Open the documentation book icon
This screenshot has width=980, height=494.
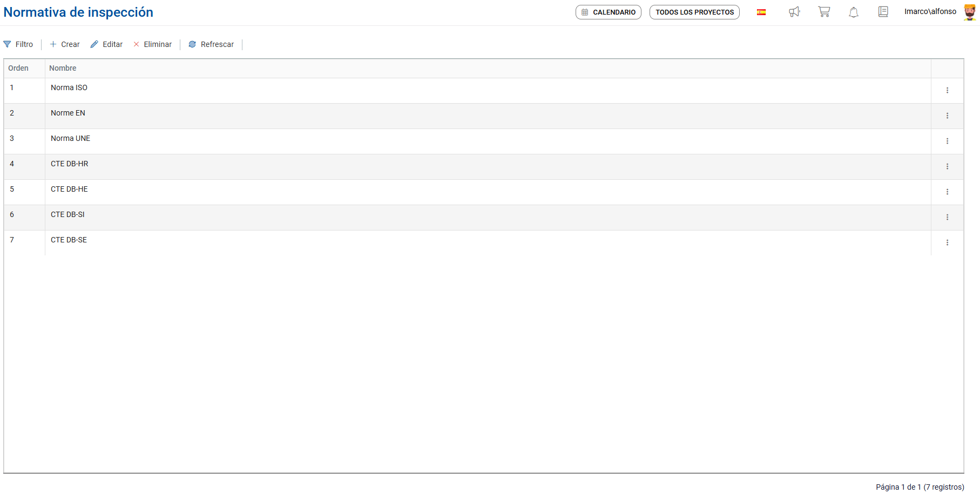point(883,12)
